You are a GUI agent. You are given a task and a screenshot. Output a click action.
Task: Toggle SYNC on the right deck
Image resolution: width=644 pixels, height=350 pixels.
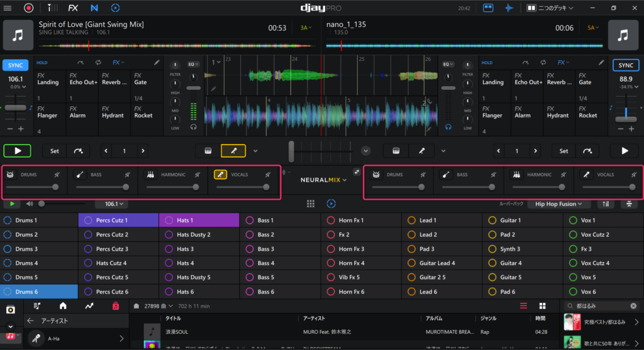(625, 65)
